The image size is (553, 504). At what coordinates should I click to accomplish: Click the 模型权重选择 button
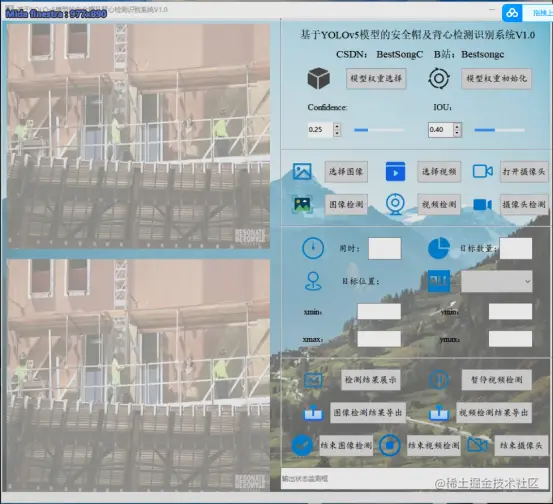point(376,78)
